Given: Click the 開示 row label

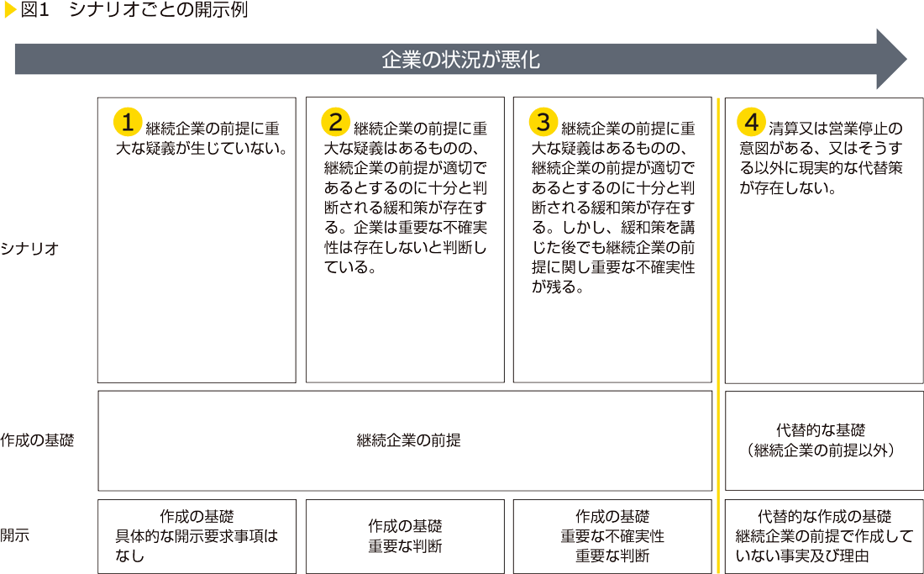Looking at the screenshot, I should (15, 535).
